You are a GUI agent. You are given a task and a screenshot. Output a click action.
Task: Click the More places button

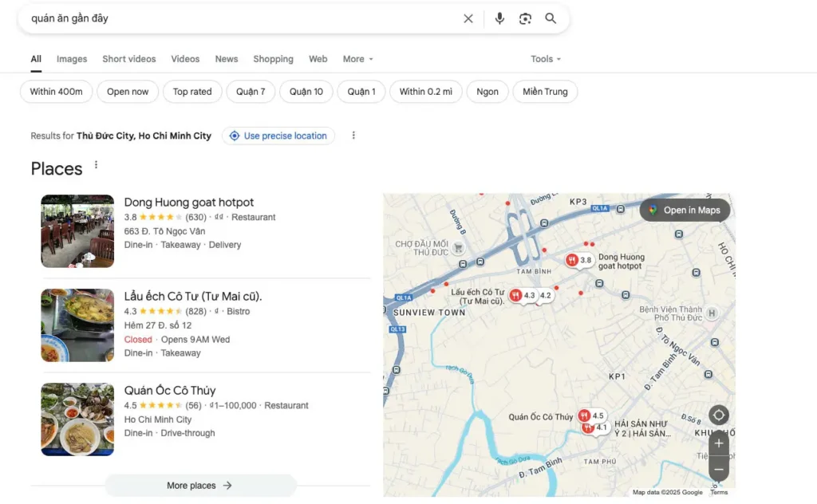coord(200,485)
